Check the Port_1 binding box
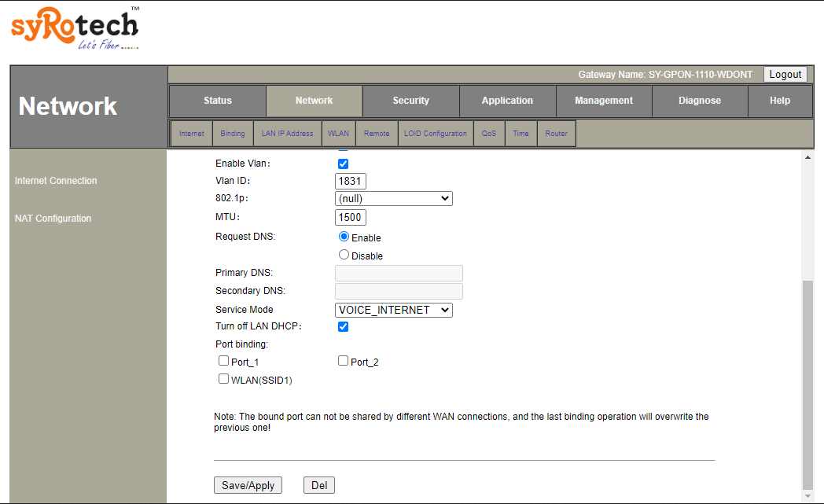Viewport: 824px width, 504px height. tap(224, 361)
